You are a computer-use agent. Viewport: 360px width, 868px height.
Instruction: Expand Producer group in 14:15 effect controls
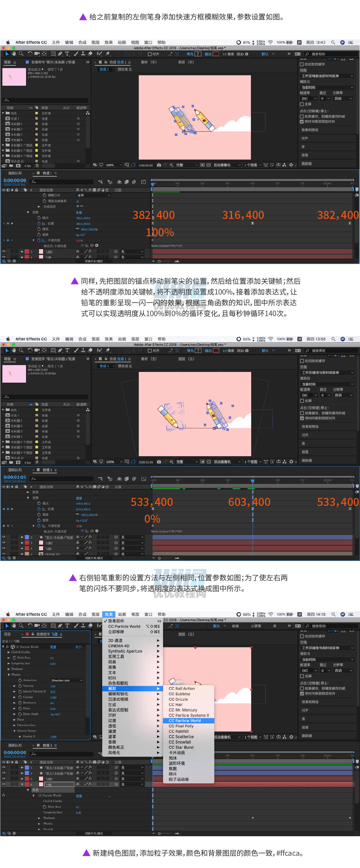[x=9, y=669]
